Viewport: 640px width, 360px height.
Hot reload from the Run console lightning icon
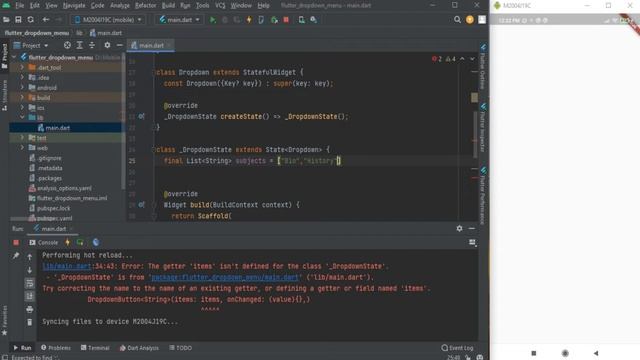click(68, 242)
